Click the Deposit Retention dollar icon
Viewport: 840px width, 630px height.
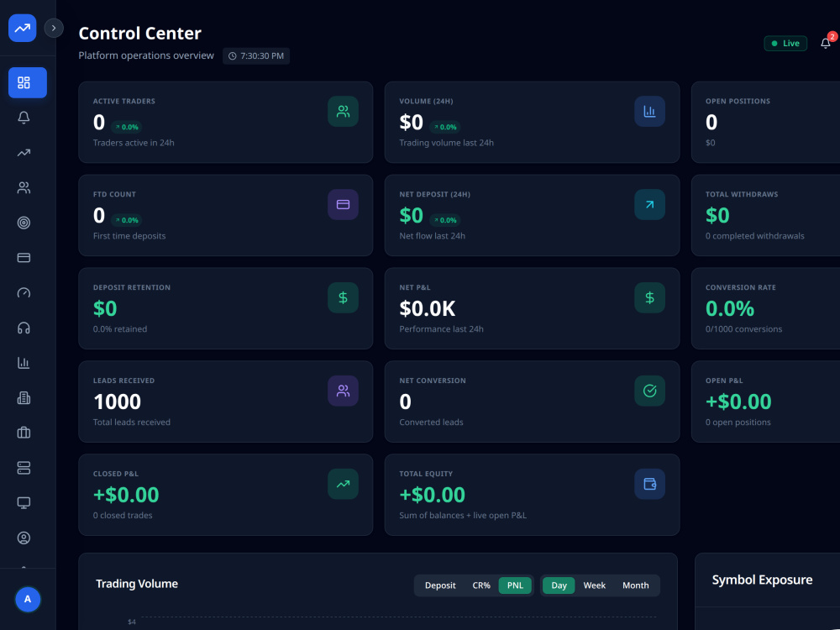tap(343, 298)
